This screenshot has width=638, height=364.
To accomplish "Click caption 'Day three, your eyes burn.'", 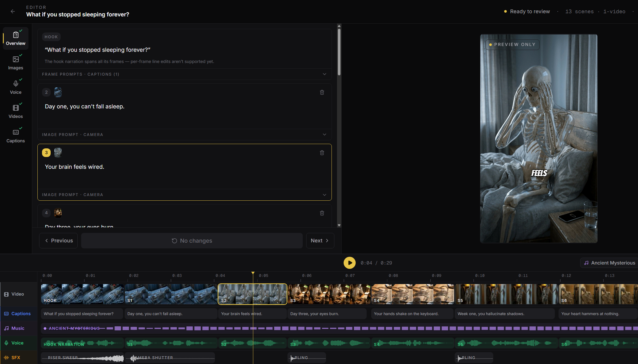I will 327,314.
